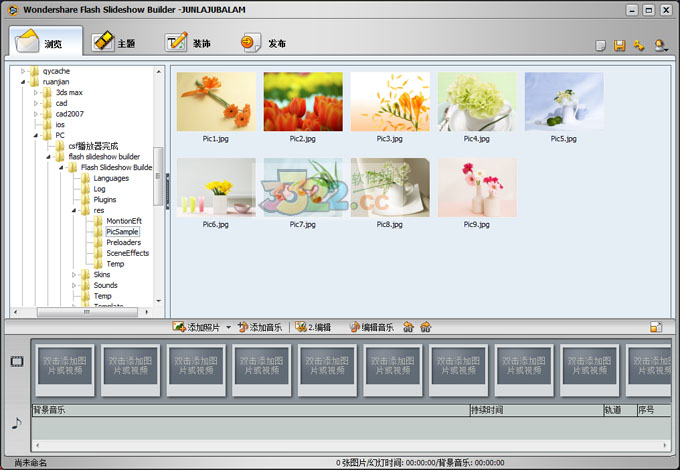Viewport: 680px width, 470px height.
Task: Open the 发布 publish tab
Action: [264, 43]
